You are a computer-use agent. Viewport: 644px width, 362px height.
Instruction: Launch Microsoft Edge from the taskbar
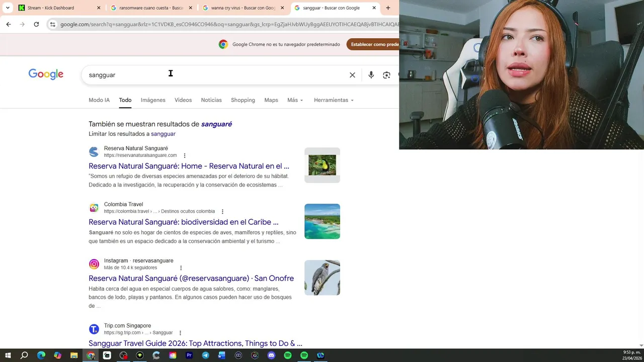(x=41, y=355)
